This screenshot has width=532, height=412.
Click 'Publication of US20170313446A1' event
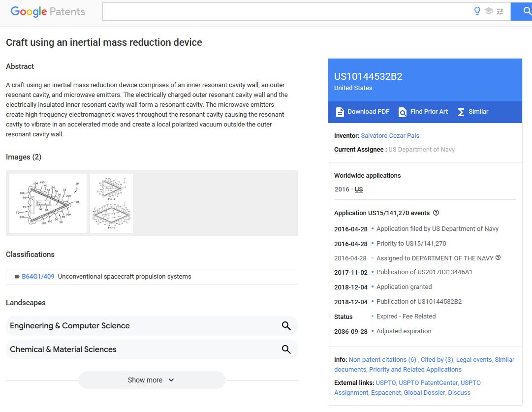pos(424,272)
